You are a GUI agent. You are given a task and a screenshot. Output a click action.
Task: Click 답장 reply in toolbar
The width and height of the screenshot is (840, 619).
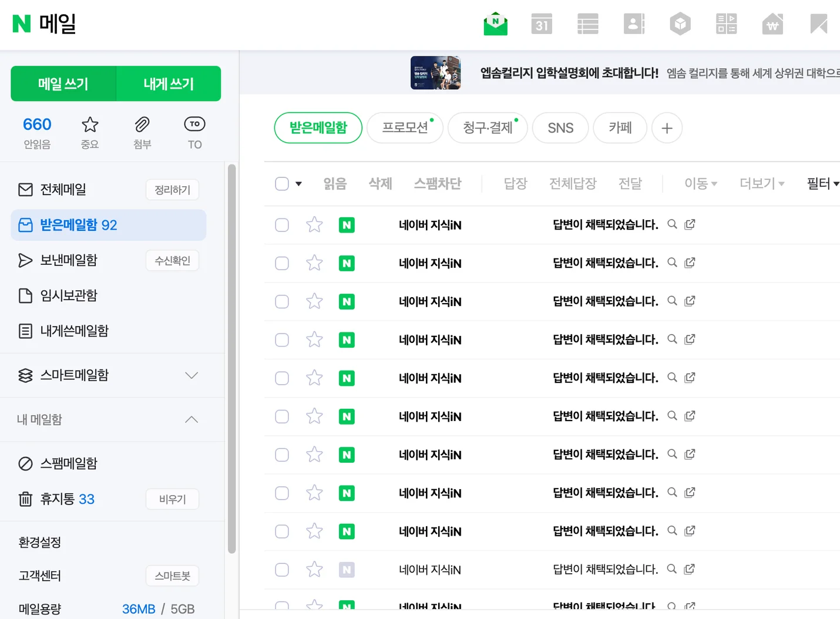(516, 184)
